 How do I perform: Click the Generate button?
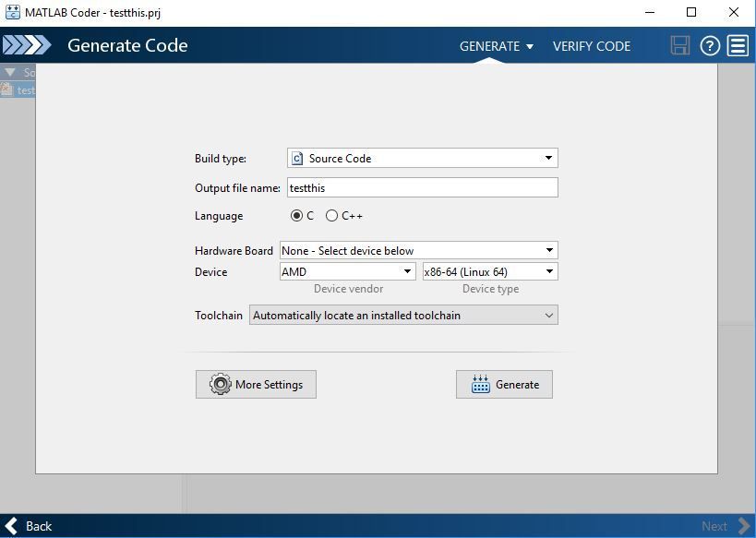[504, 384]
